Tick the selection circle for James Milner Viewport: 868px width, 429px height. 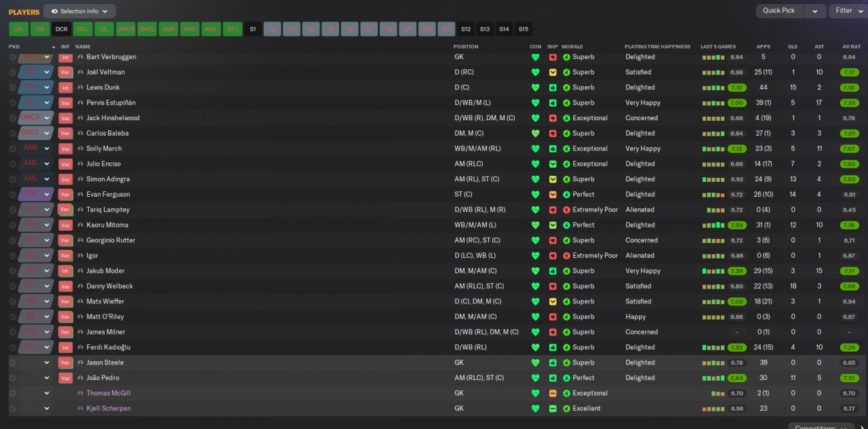[13, 332]
